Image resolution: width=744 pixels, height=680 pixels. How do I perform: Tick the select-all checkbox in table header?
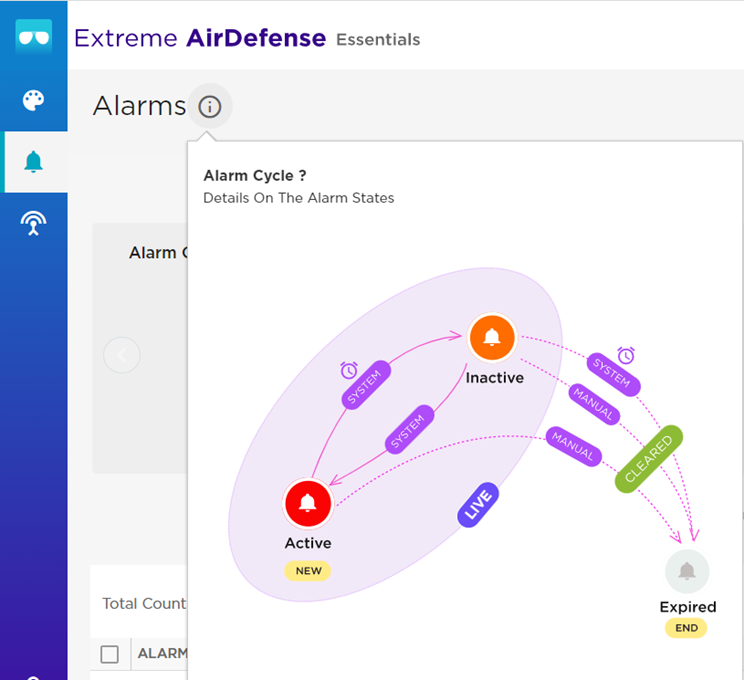click(x=110, y=654)
